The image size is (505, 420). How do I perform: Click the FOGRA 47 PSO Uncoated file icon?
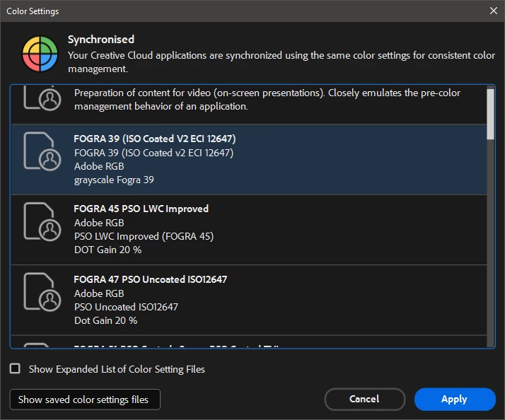pos(42,292)
